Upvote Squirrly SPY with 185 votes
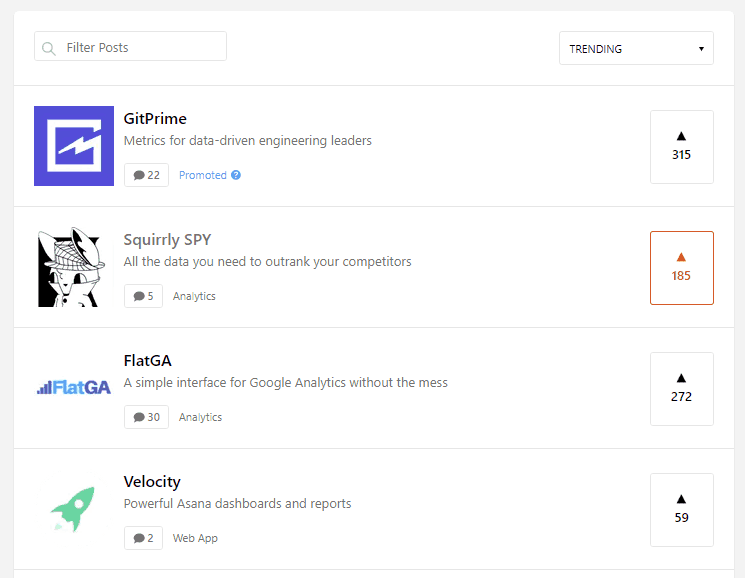The height and width of the screenshot is (578, 745). click(682, 268)
